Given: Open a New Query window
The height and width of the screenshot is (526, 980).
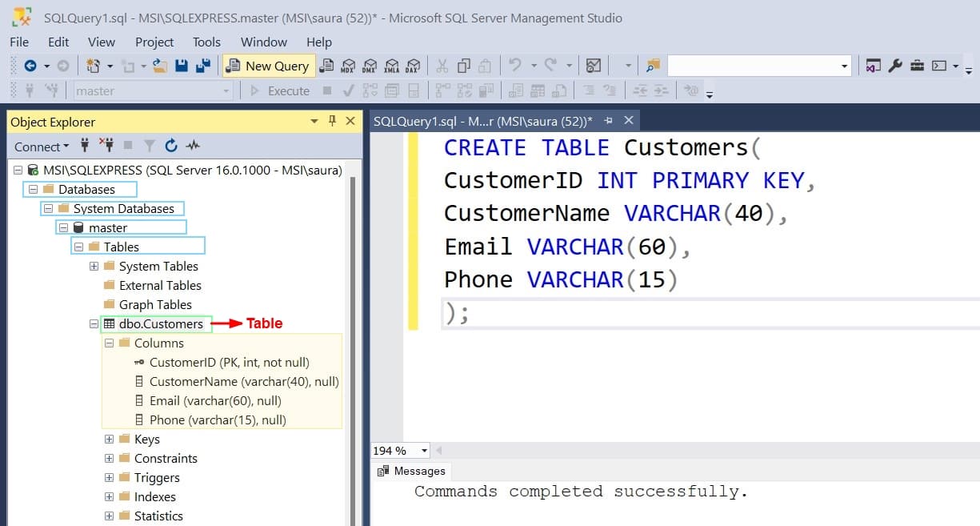Looking at the screenshot, I should [268, 66].
